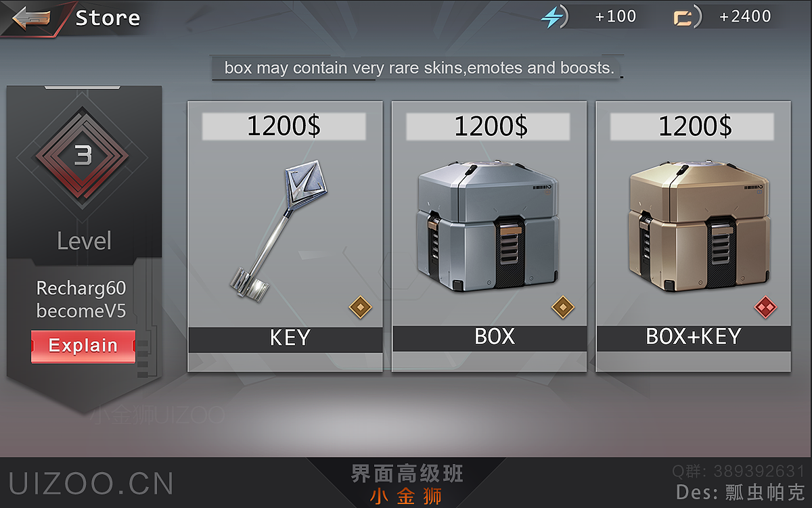
Task: Click the 1200$ price on BOX card
Action: [x=488, y=126]
